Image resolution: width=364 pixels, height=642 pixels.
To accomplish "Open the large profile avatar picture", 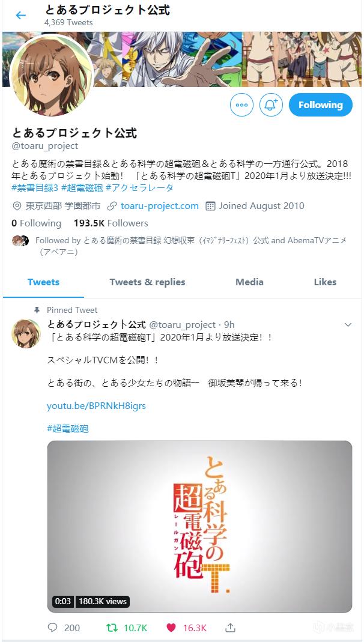I will point(52,76).
